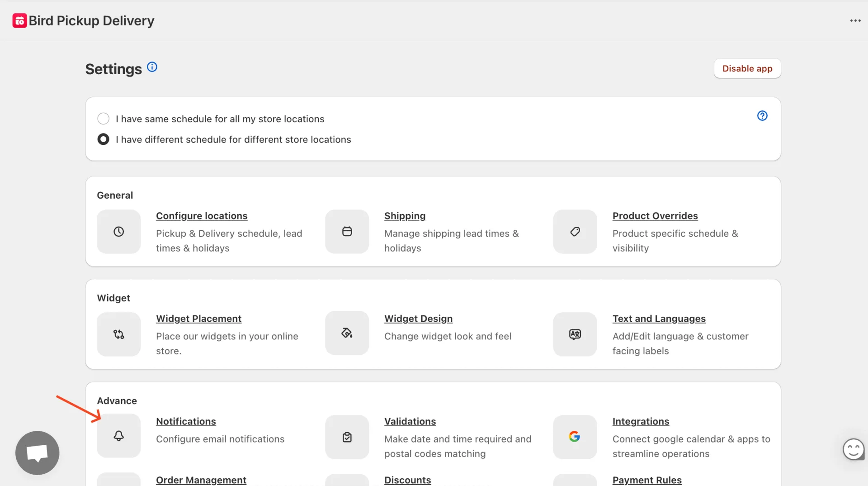Click the smiley face feedback button
868x486 pixels.
[853, 449]
